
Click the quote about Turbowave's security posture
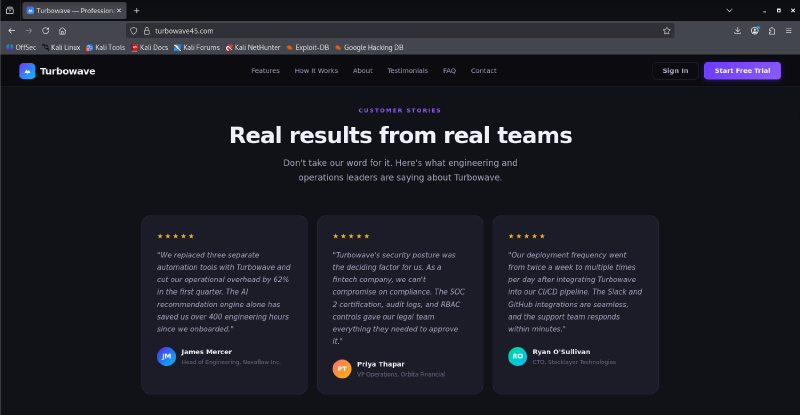click(399, 298)
